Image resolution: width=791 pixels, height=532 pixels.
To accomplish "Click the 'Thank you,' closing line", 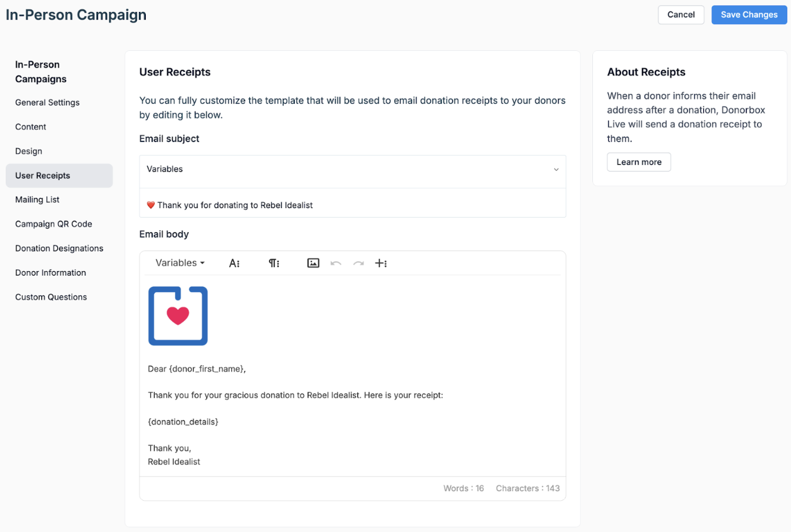I will pos(169,448).
